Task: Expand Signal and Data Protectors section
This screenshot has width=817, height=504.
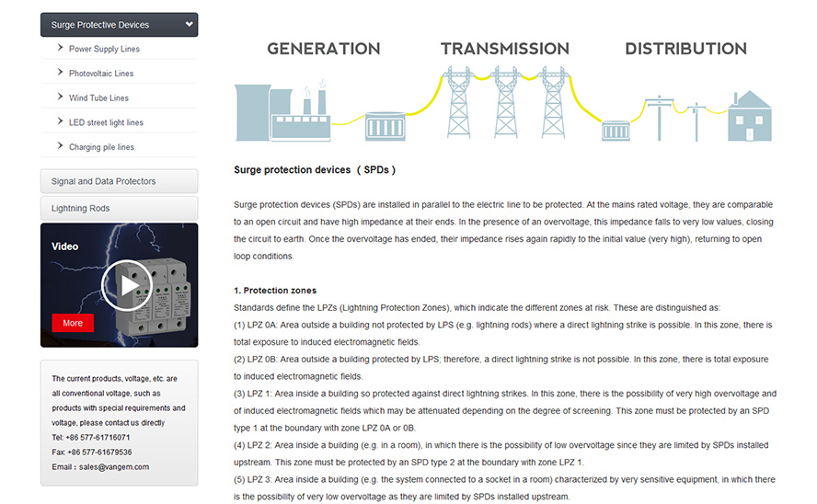Action: coord(119,181)
